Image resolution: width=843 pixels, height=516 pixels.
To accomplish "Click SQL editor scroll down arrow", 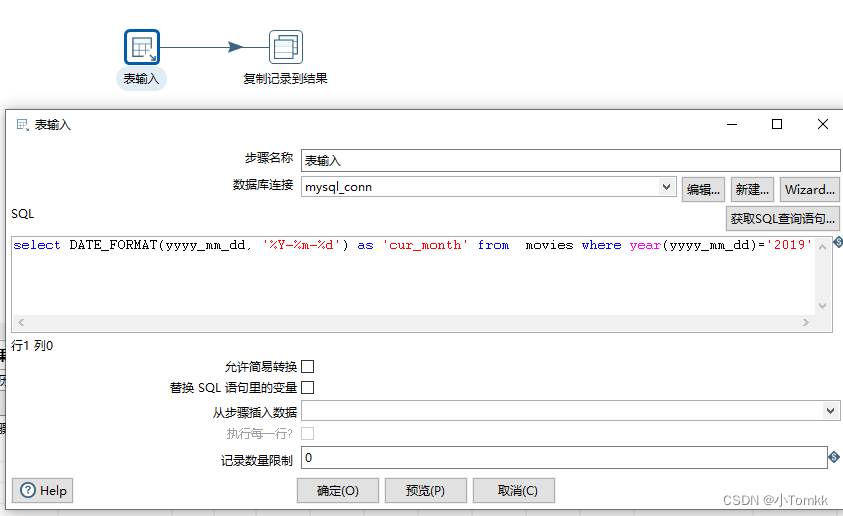I will 823,305.
